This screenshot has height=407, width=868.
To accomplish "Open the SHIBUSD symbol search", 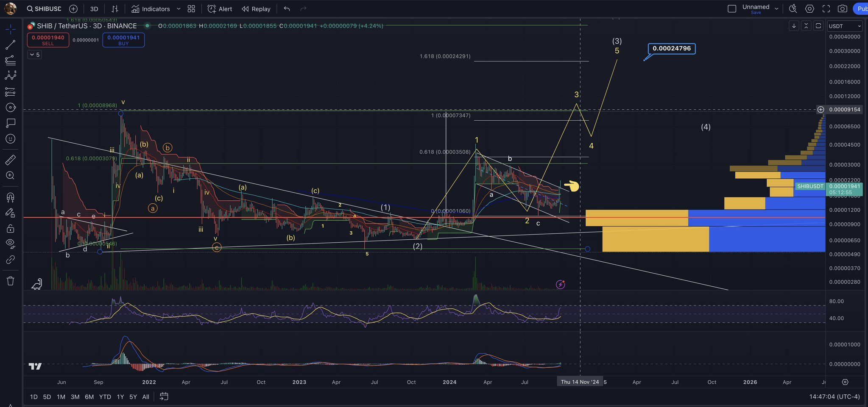I will coord(44,9).
